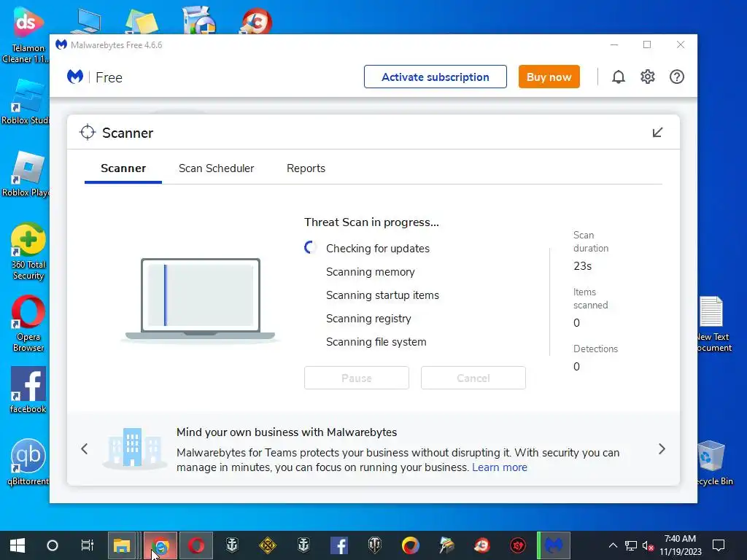747x560 pixels.
Task: Open the Windows Start menu
Action: pos(18,545)
